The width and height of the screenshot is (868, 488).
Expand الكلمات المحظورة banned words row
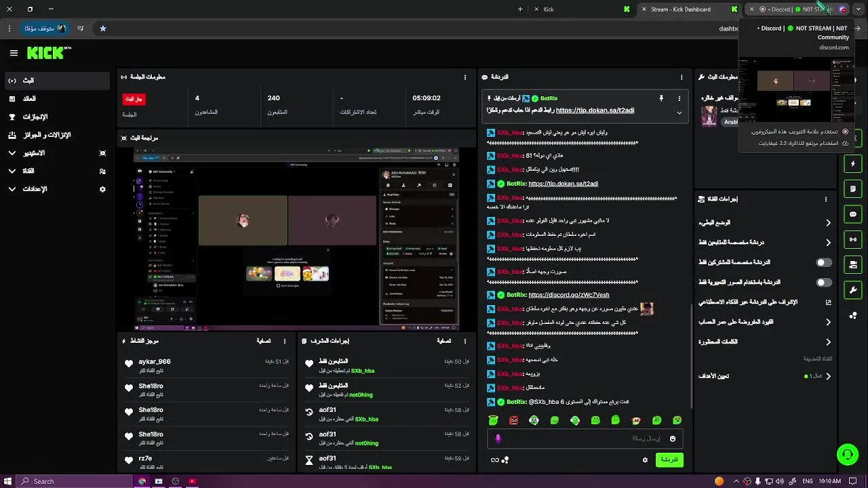point(765,342)
